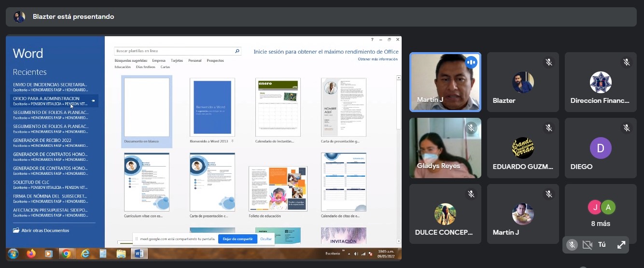
Task: Click the Firefox icon in the taskbar
Action: [31, 254]
